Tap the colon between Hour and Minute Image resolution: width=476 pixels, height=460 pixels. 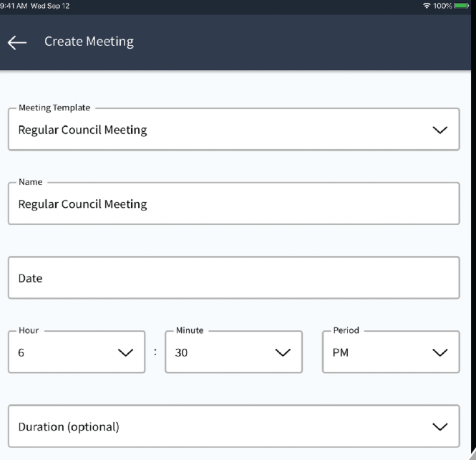coord(155,352)
